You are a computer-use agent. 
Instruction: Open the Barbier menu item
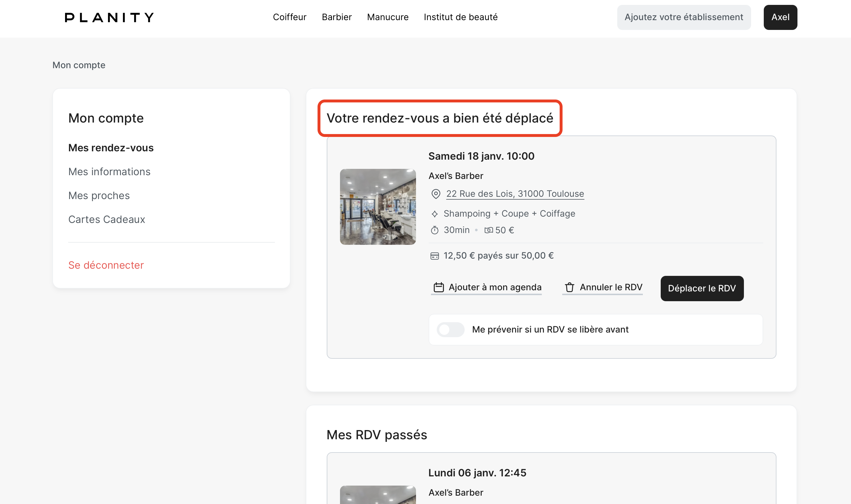pyautogui.click(x=337, y=17)
